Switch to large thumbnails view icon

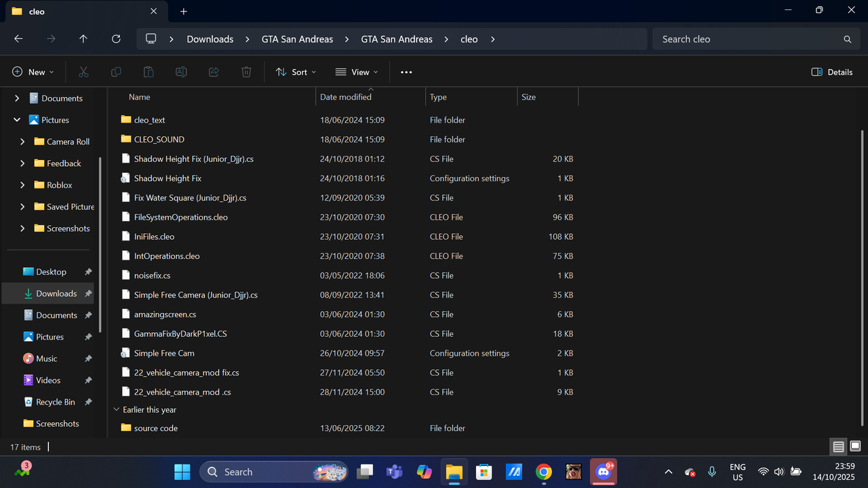coord(855,447)
